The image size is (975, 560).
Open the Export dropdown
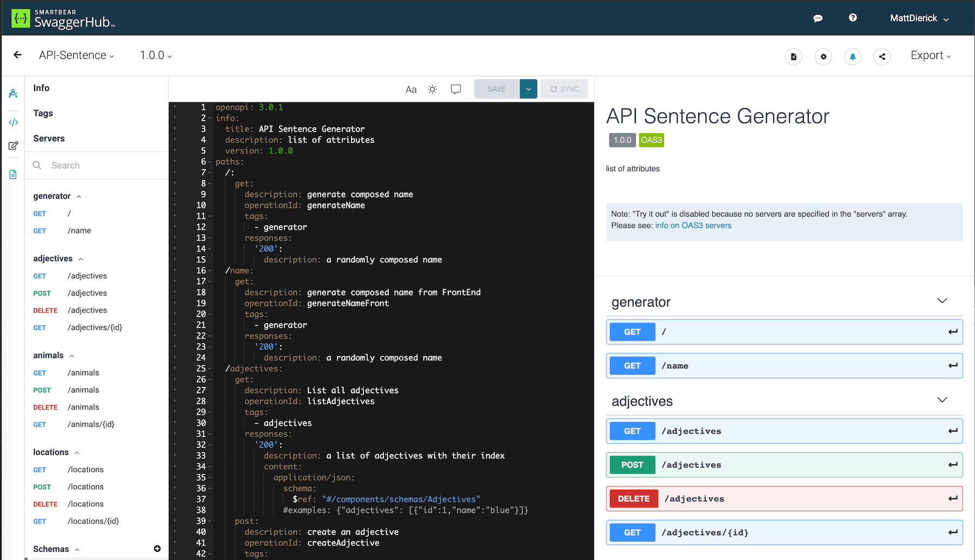click(930, 55)
